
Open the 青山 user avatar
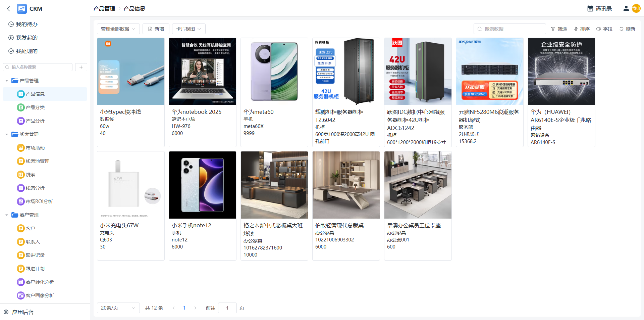tap(636, 8)
